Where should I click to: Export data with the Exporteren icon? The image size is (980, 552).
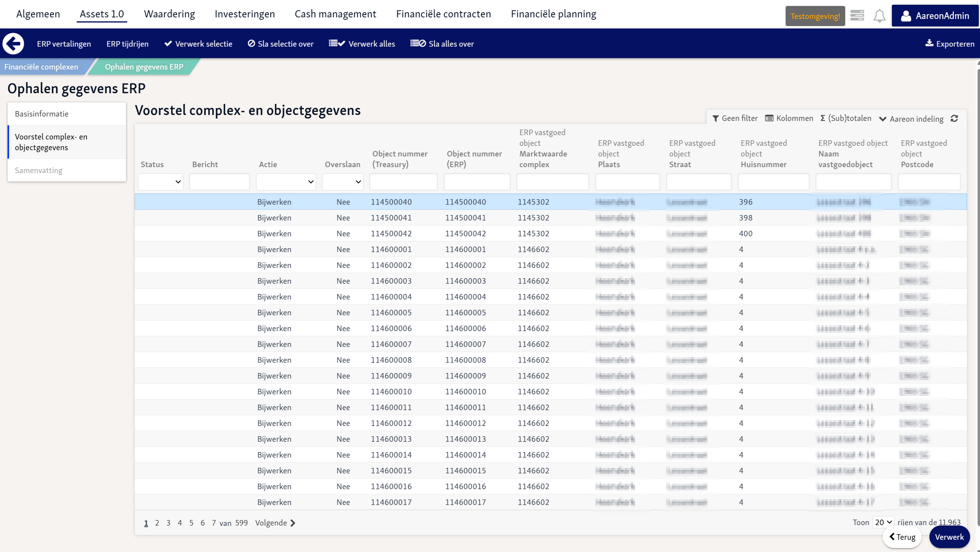click(929, 43)
